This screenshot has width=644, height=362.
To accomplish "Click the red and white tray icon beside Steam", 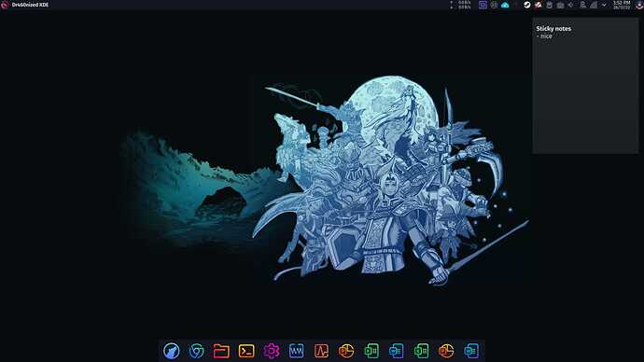I will coord(538,5).
